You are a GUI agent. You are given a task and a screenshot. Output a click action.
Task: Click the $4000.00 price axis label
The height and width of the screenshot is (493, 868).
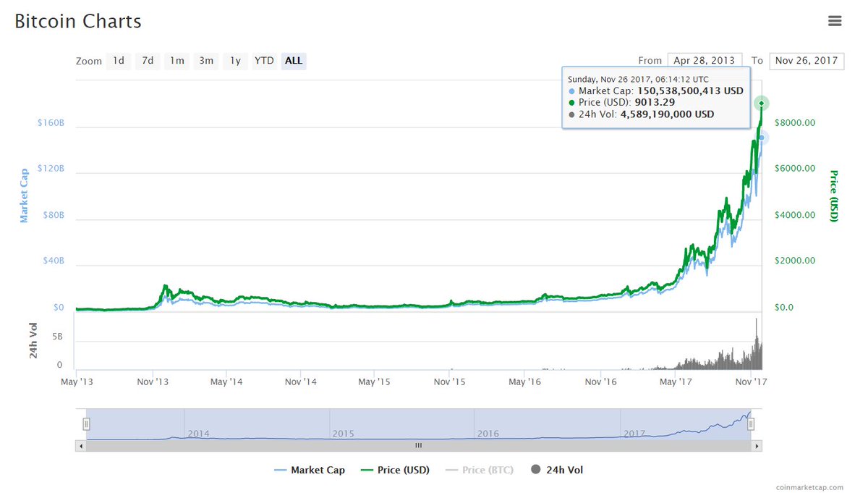(795, 216)
